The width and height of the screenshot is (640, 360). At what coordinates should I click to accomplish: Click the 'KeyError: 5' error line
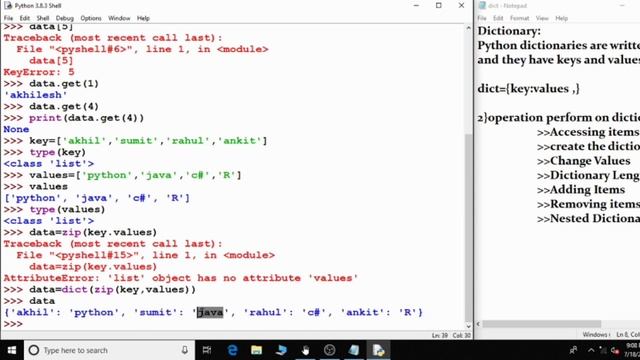coord(39,72)
